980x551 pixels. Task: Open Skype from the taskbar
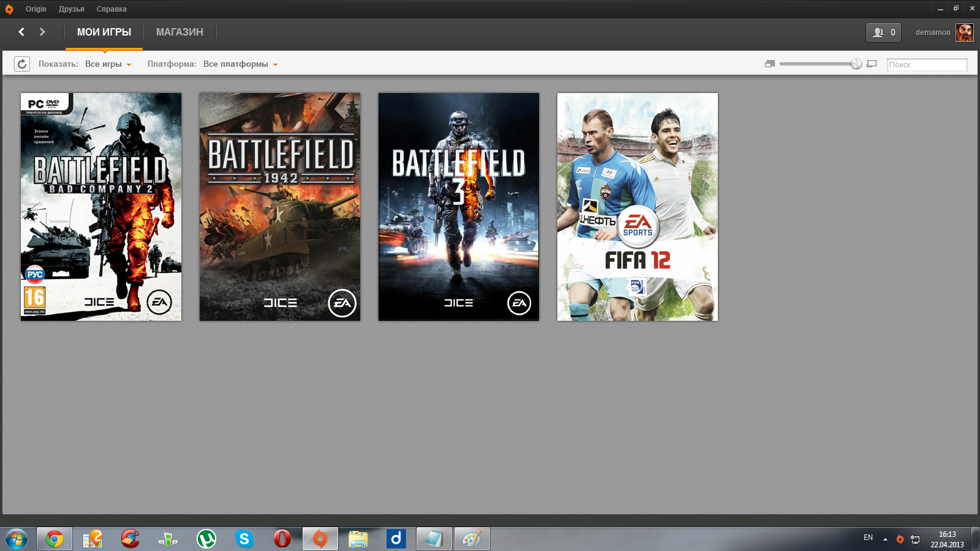point(244,539)
